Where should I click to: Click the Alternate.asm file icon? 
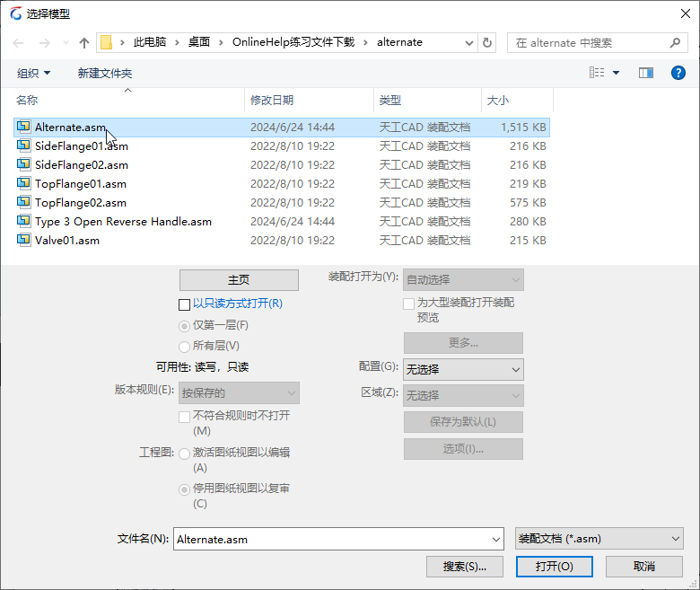[23, 127]
